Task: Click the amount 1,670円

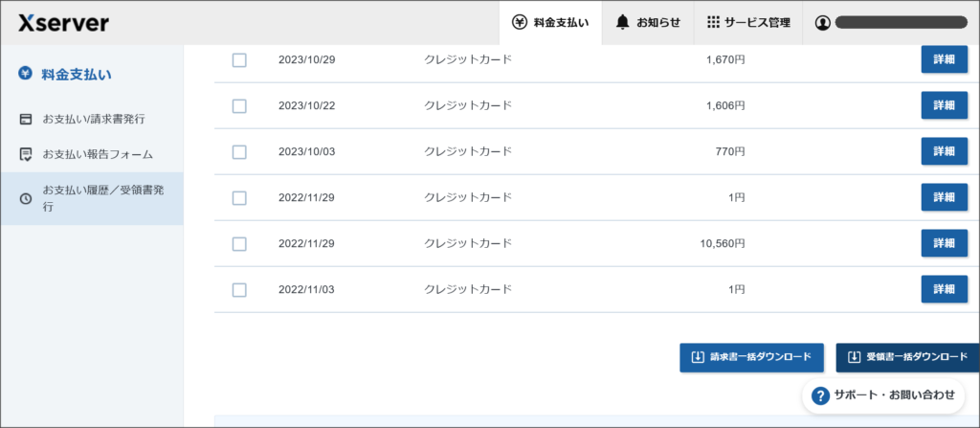Action: pos(725,60)
